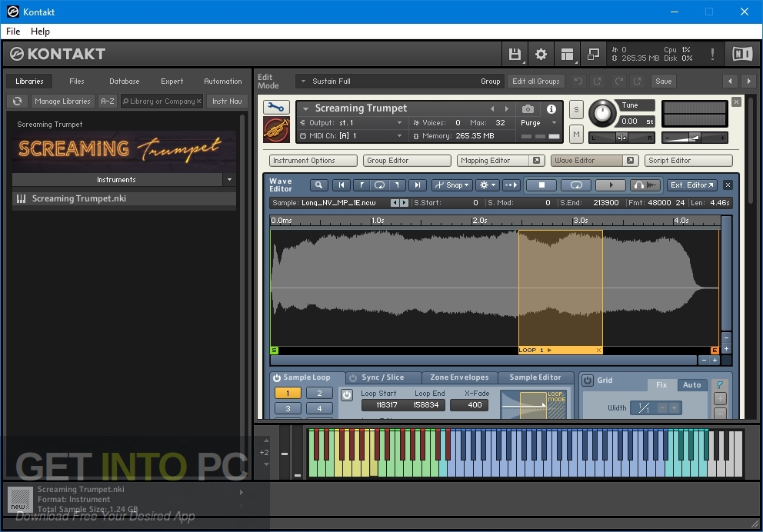Open the Group Editor button
The image size is (763, 532).
[x=407, y=161]
